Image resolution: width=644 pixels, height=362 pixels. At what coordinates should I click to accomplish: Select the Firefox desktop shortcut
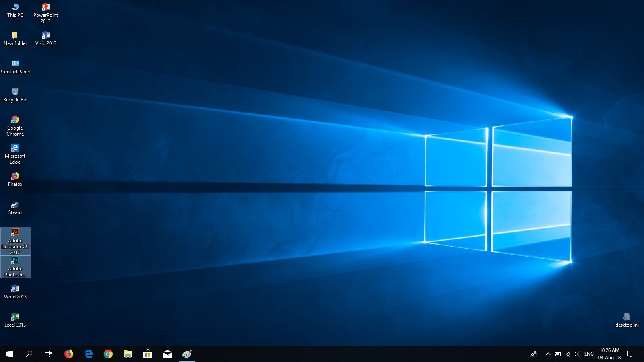15,179
